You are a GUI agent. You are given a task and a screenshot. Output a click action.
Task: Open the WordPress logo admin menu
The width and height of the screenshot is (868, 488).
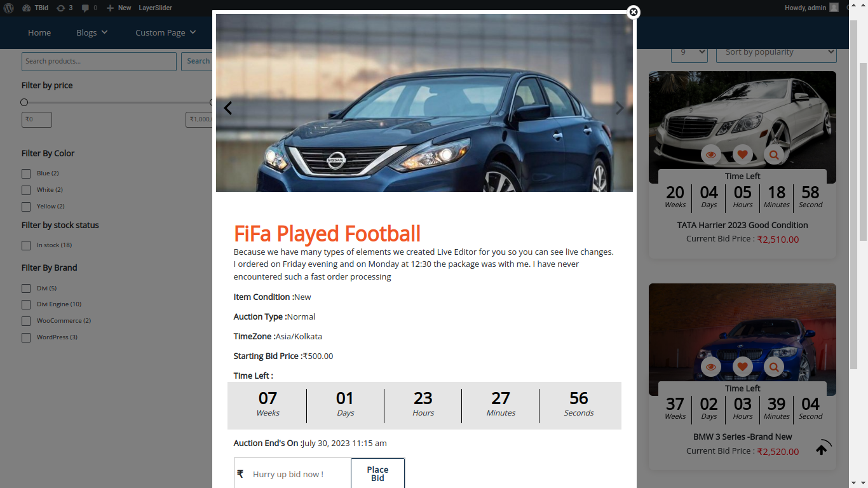(9, 8)
